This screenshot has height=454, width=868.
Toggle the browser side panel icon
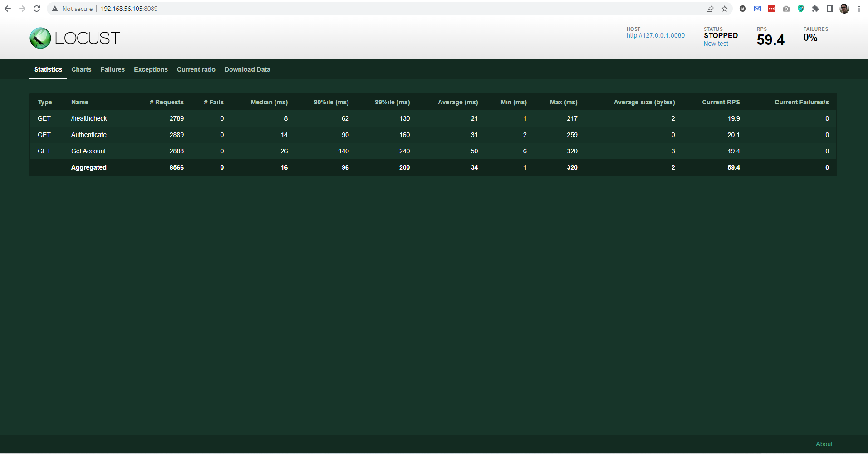(x=830, y=9)
